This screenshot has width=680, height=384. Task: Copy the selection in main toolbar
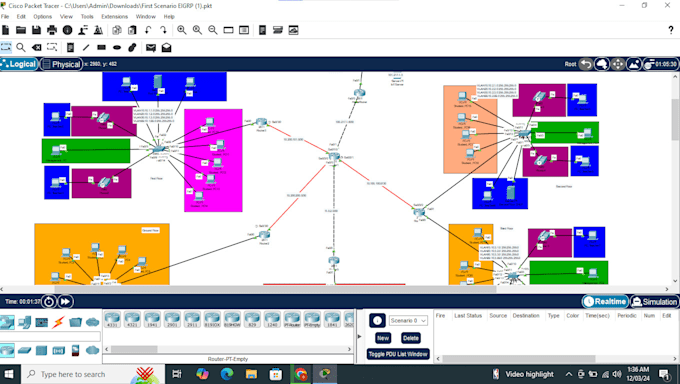pos(117,30)
